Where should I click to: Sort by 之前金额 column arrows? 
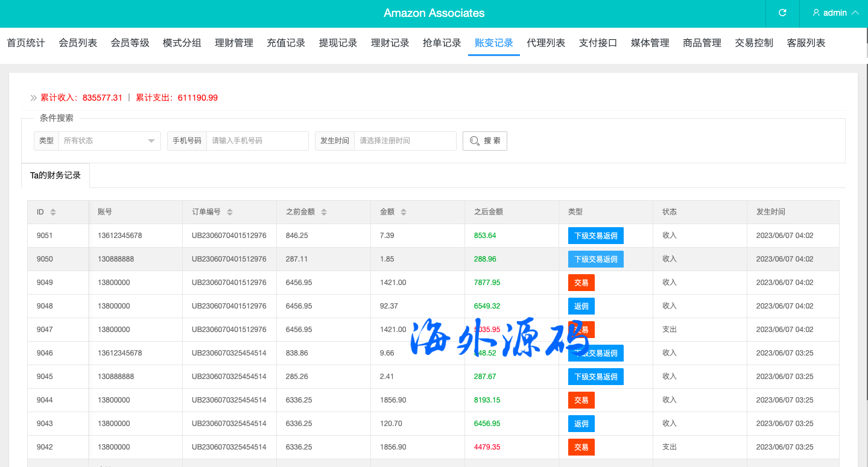[x=324, y=212]
